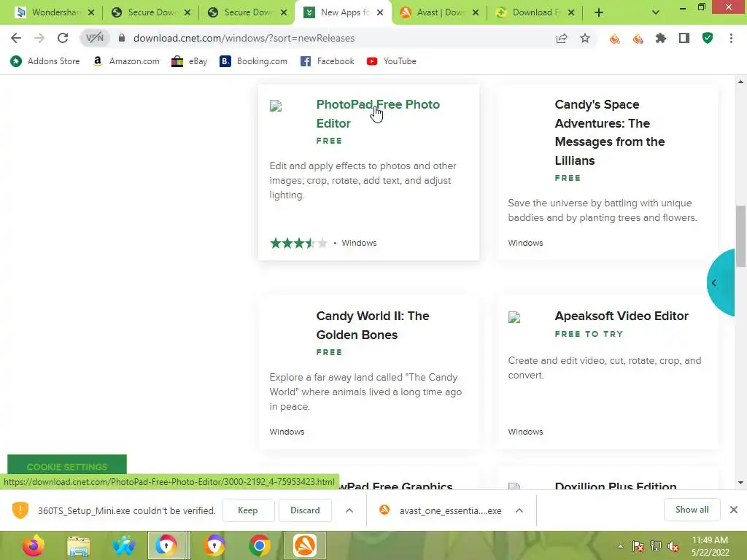Open Doxillion Plus Edition listing
Viewport: 747px width, 560px height.
616,486
